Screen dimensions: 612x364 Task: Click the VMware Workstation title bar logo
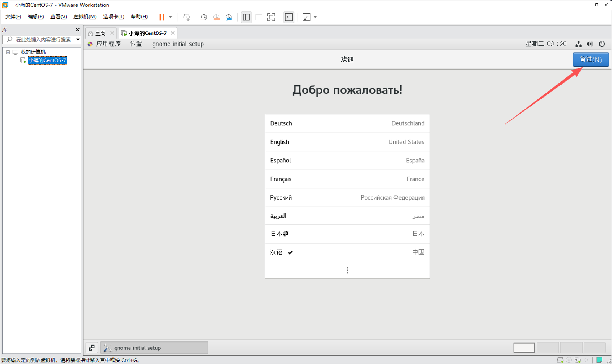pyautogui.click(x=5, y=5)
